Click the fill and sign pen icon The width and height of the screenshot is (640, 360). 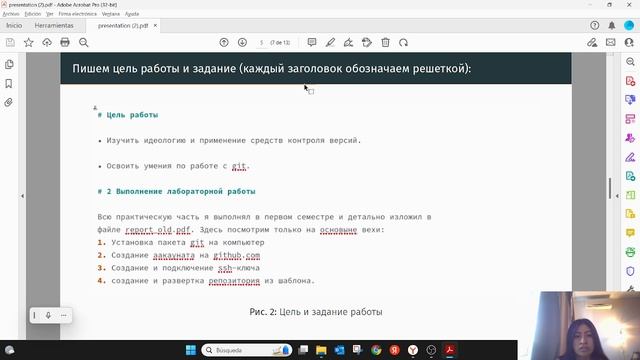pos(592,42)
